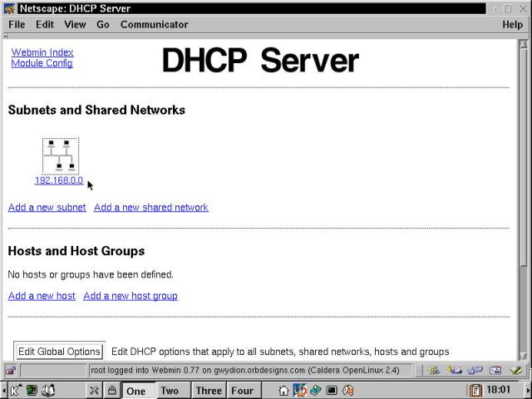The height and width of the screenshot is (399, 532).
Task: Switch to virtual desktop Four
Action: (242, 390)
